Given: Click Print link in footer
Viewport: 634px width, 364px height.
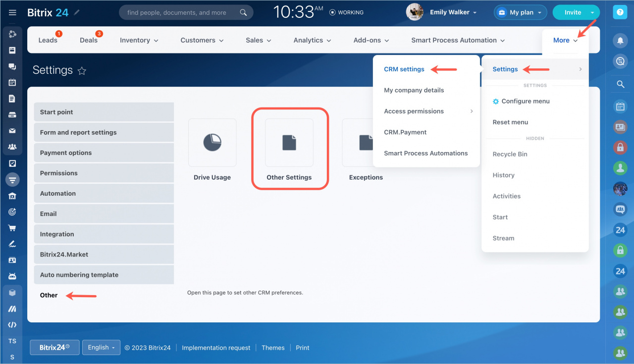Looking at the screenshot, I should [303, 348].
